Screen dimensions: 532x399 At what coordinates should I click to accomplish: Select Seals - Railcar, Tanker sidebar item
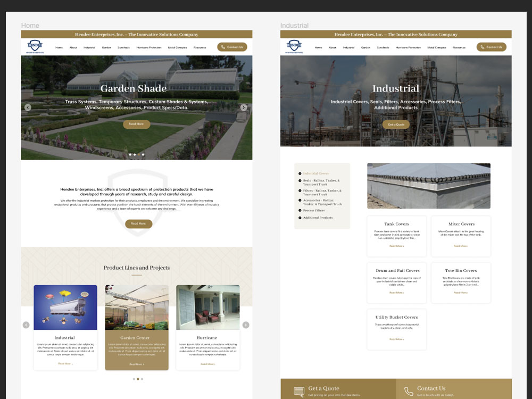tap(321, 182)
